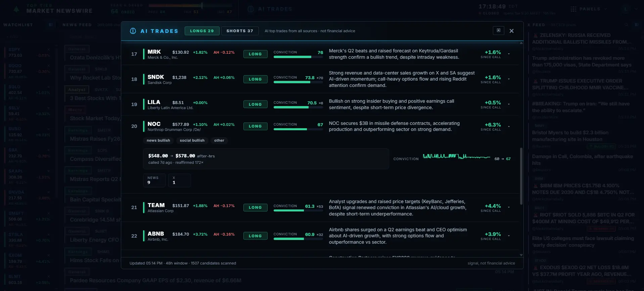The width and height of the screenshot is (644, 291).
Task: Collapse the expanded NOC trade row
Action: coord(509,126)
